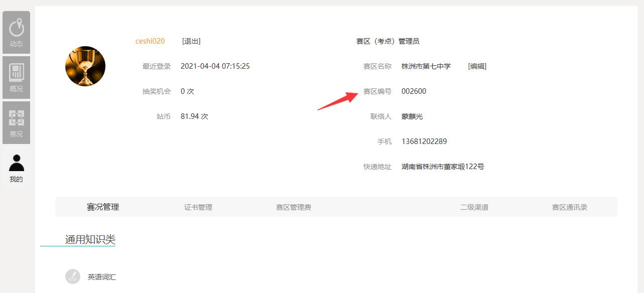Open the ceshi020 username link
The image size is (644, 293).
[150, 41]
